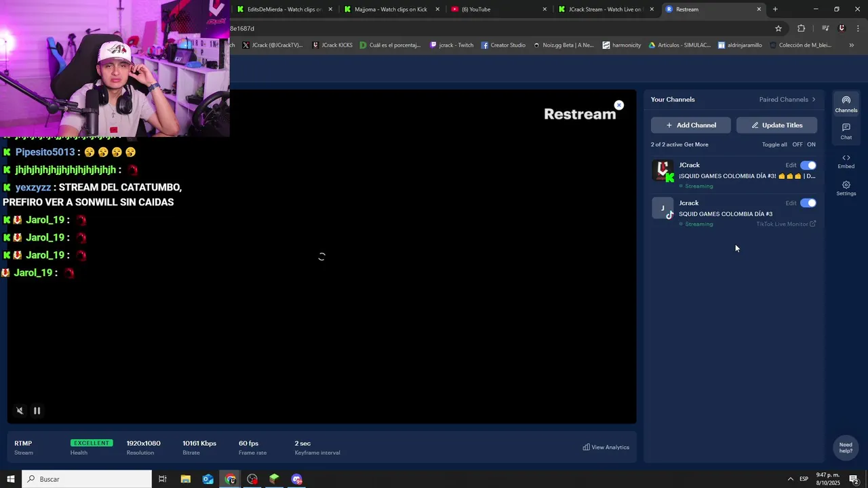The width and height of the screenshot is (868, 488).
Task: Expand hidden bookmarks overflow chevron
Action: point(851,45)
